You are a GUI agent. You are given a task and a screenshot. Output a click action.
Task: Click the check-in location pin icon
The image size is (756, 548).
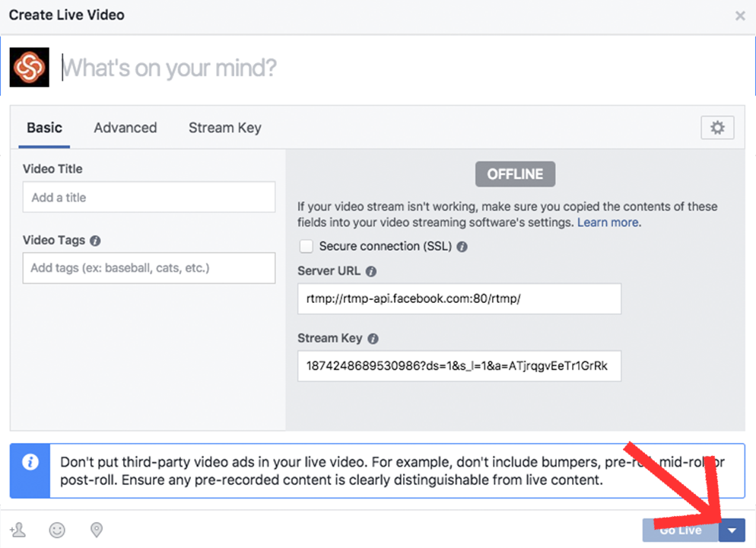(x=97, y=530)
